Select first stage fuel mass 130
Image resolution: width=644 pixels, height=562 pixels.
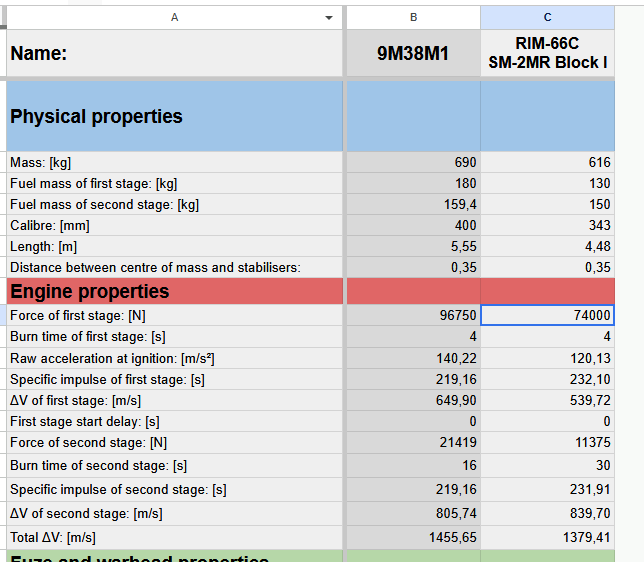pyautogui.click(x=547, y=183)
